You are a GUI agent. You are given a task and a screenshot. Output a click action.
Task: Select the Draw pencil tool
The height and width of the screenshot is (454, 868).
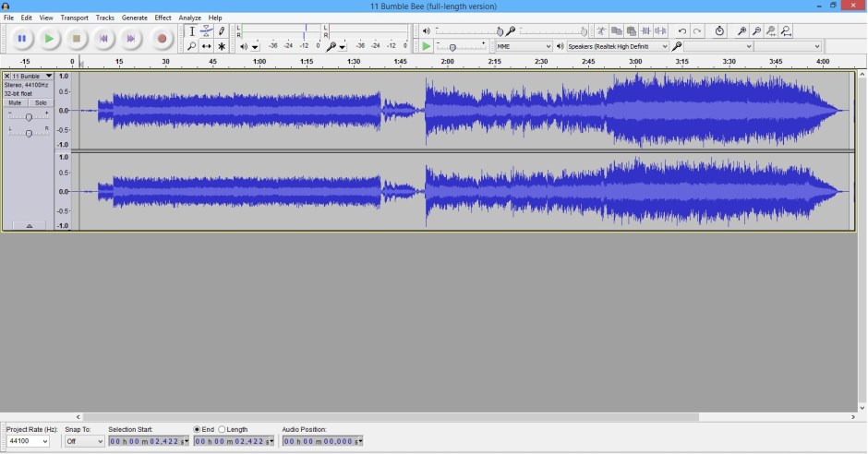pos(222,31)
